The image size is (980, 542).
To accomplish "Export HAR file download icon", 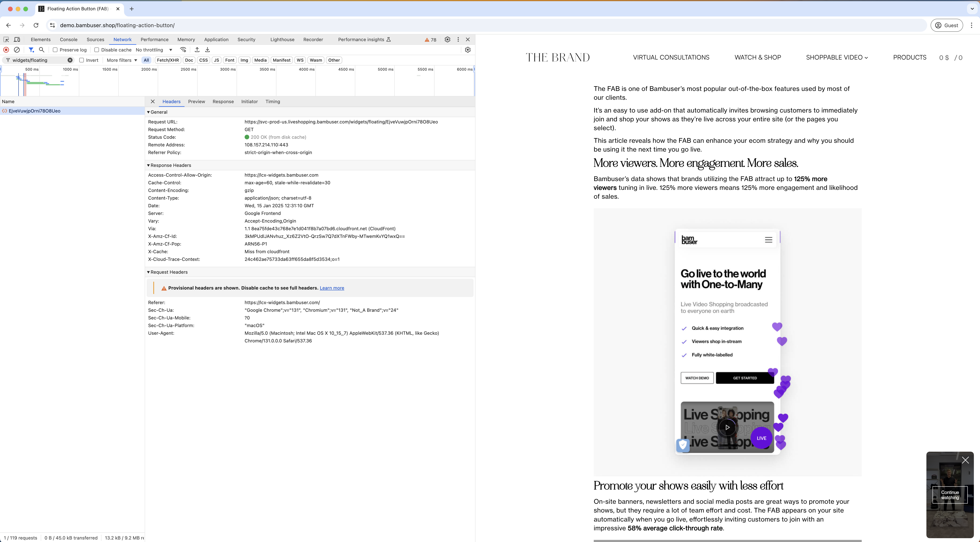I will 207,50.
